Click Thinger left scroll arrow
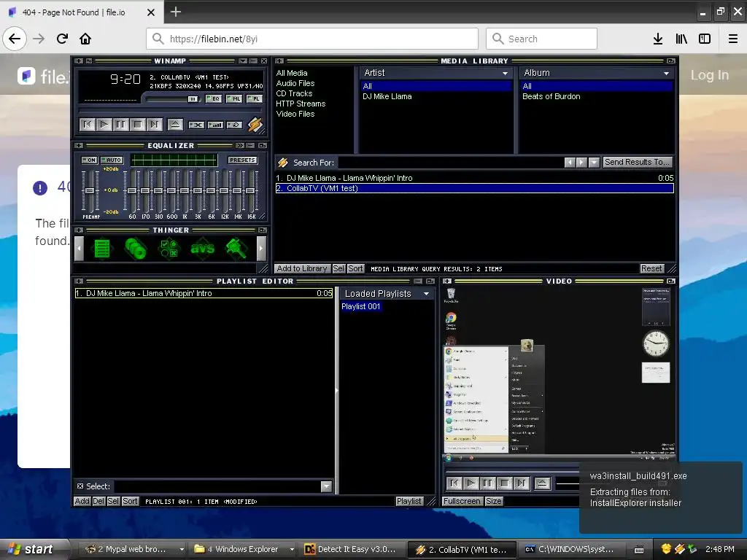 [x=80, y=248]
